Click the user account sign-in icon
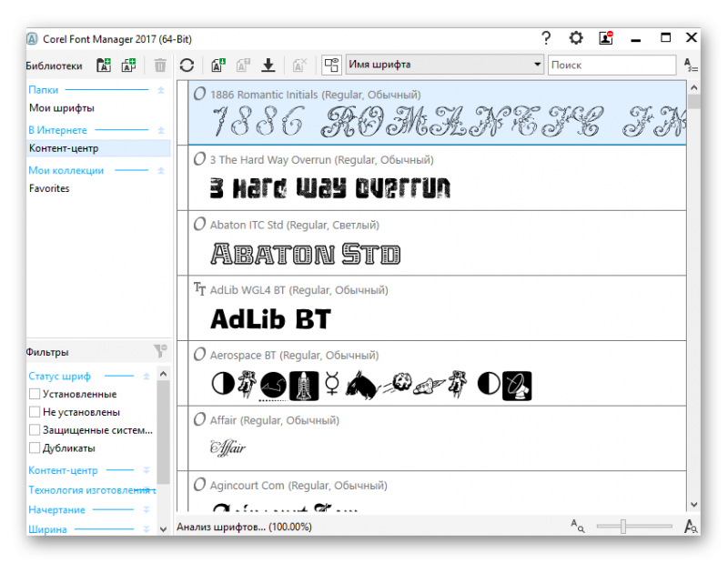728x563 pixels. (x=606, y=38)
